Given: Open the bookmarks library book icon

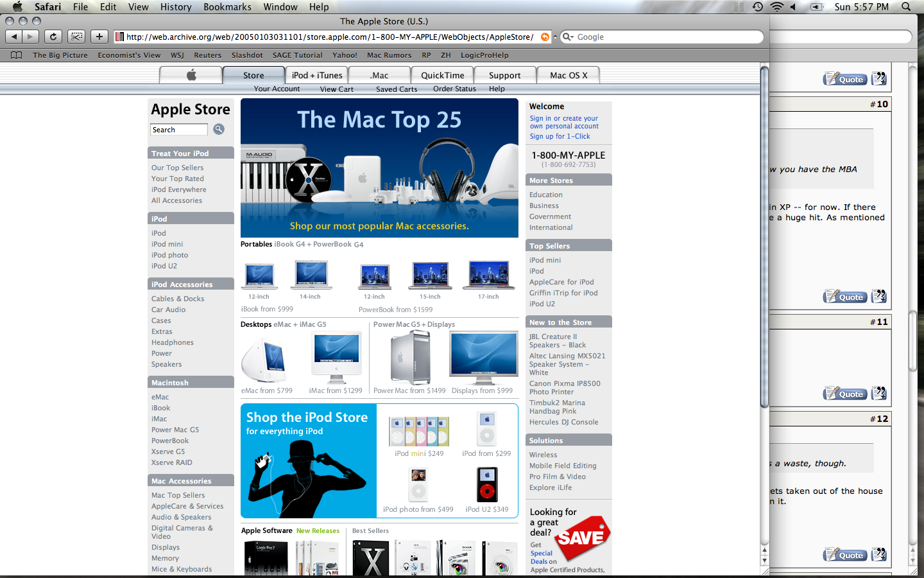Looking at the screenshot, I should pos(17,55).
